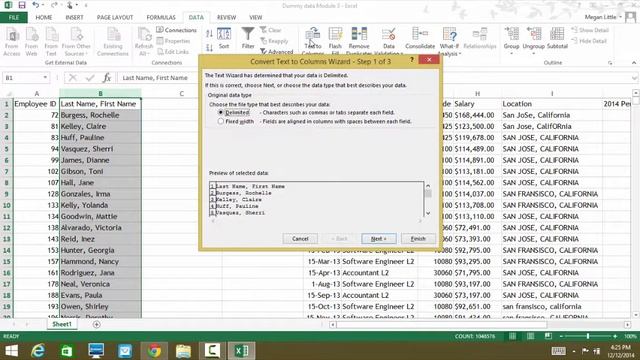Image resolution: width=640 pixels, height=360 pixels.
Task: Click the worksheet horizontal scrollbar
Action: (480, 324)
